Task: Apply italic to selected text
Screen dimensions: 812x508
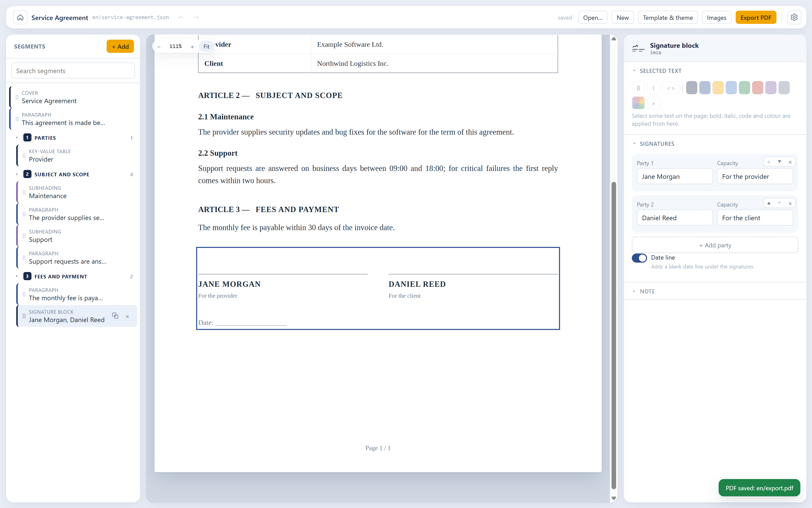Action: [x=653, y=88]
